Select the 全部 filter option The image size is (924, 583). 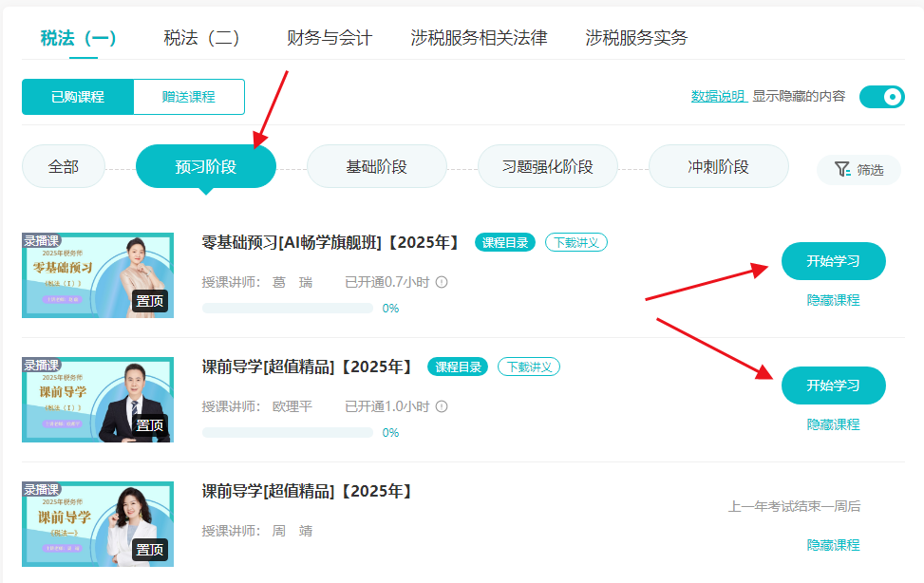63,165
